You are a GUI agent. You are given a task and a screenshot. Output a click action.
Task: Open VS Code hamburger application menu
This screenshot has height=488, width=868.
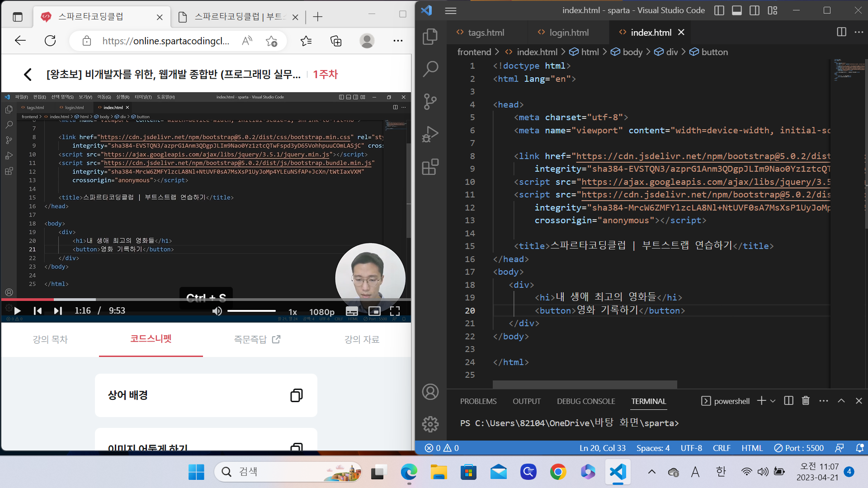coord(451,10)
